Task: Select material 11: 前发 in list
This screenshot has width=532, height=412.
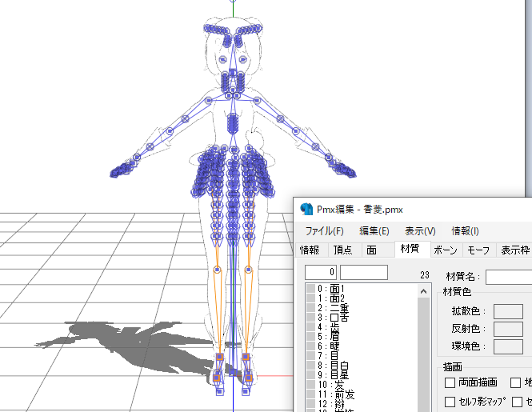Action: pos(340,394)
